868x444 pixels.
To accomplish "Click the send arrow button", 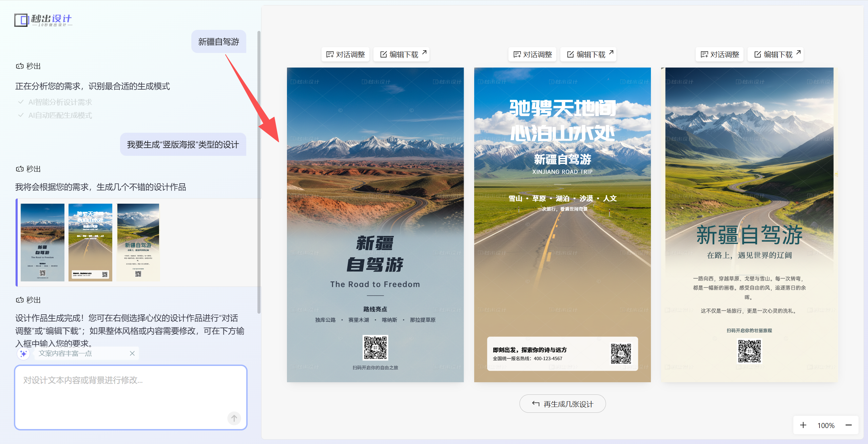I will pos(234,418).
